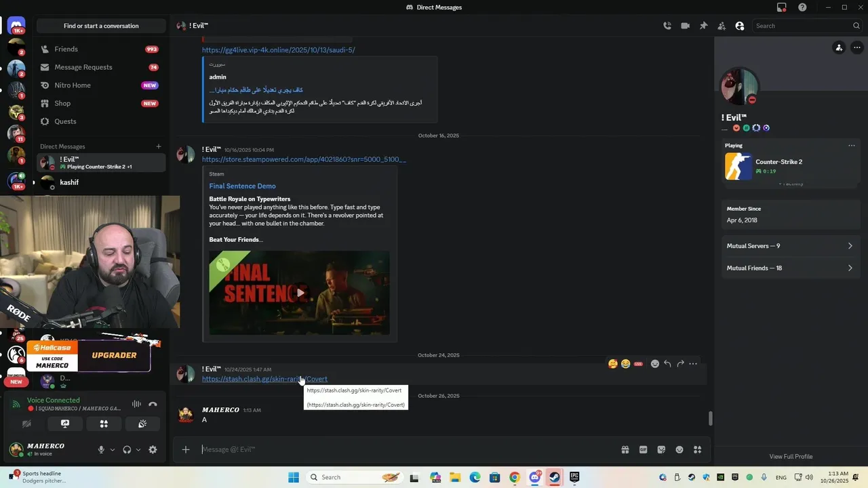This screenshot has width=868, height=488.
Task: Expand Mutual Servers — 9
Action: (790, 246)
